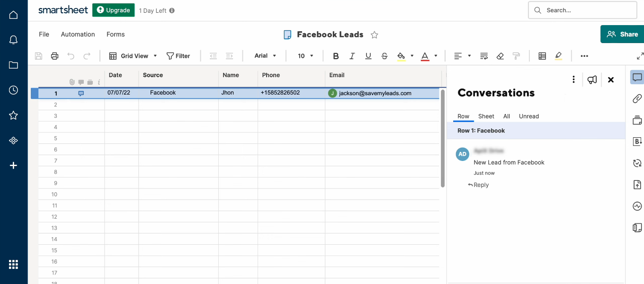Expand the fill color dropdown arrow
Image resolution: width=644 pixels, height=284 pixels.
pos(412,56)
